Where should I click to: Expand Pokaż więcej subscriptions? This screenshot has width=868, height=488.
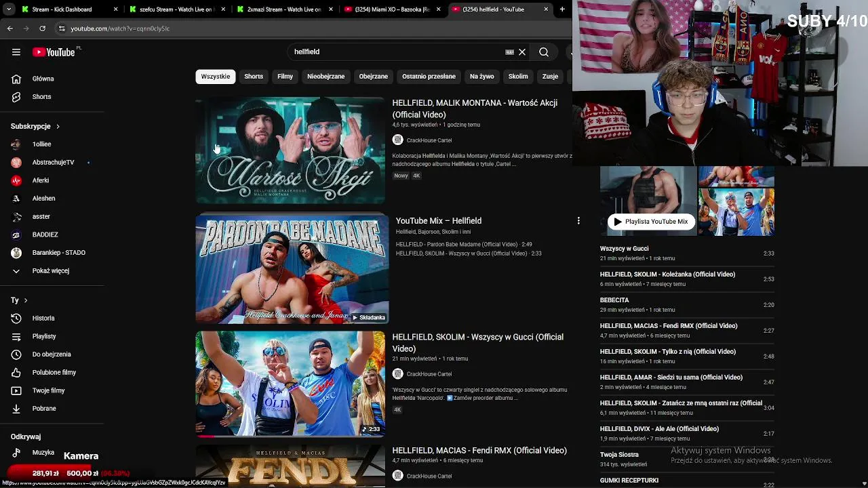tap(52, 270)
